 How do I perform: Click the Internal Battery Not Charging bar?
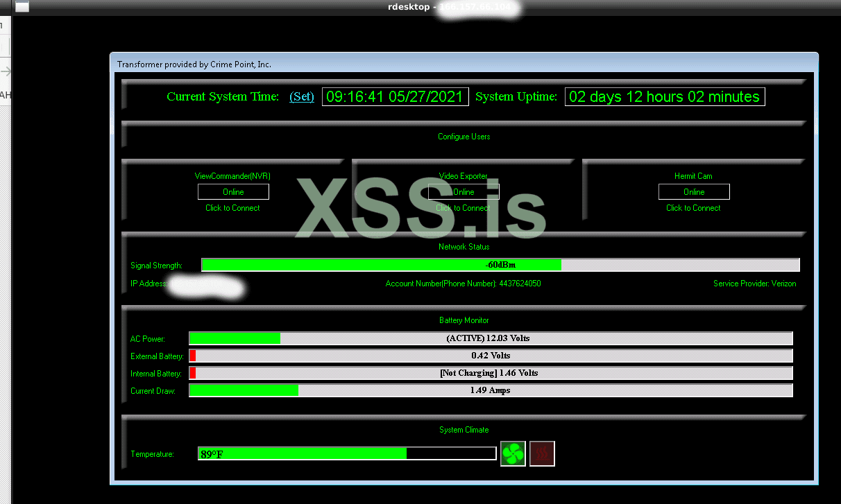click(x=491, y=373)
